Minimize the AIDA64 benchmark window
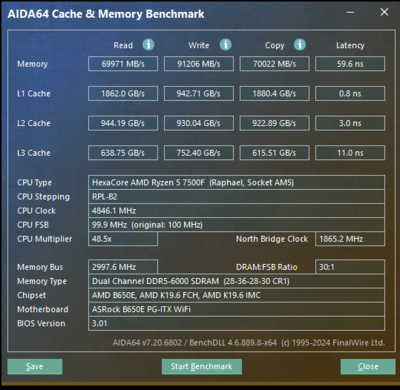The image size is (400, 390). 350,13
